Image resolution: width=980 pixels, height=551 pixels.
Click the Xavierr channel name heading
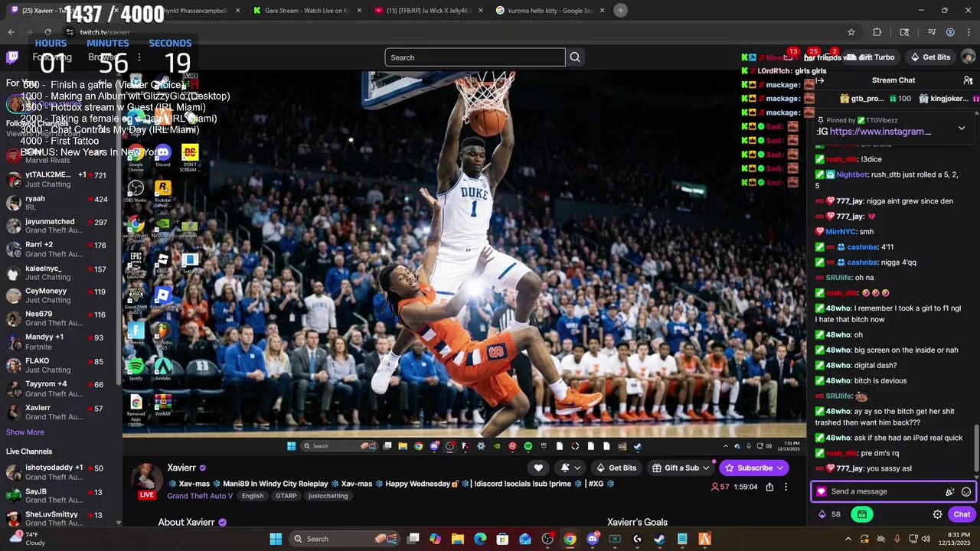(x=181, y=468)
